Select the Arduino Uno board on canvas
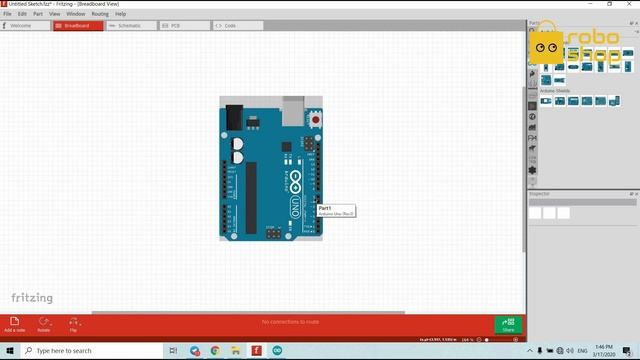This screenshot has height=360, width=640. [271, 168]
